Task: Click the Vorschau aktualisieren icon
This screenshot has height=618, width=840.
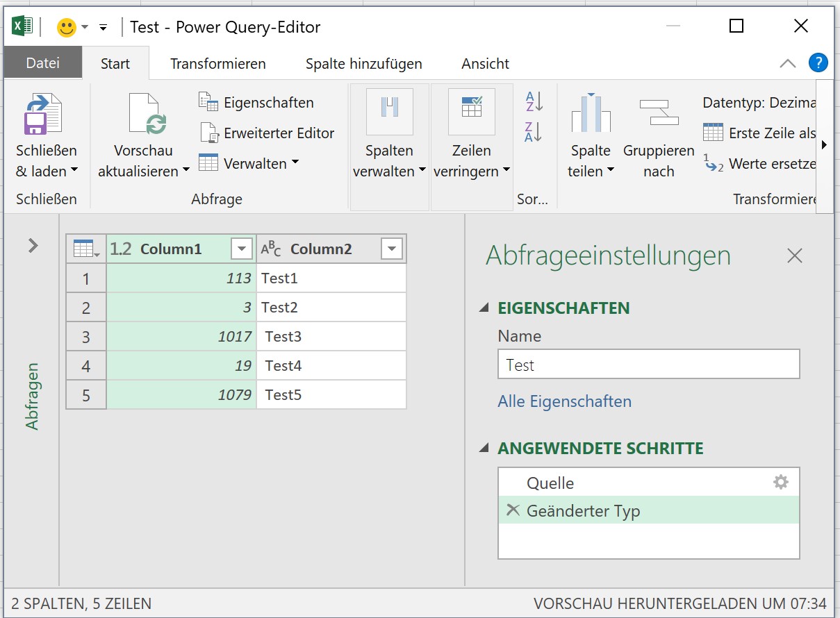Action: pos(147,115)
